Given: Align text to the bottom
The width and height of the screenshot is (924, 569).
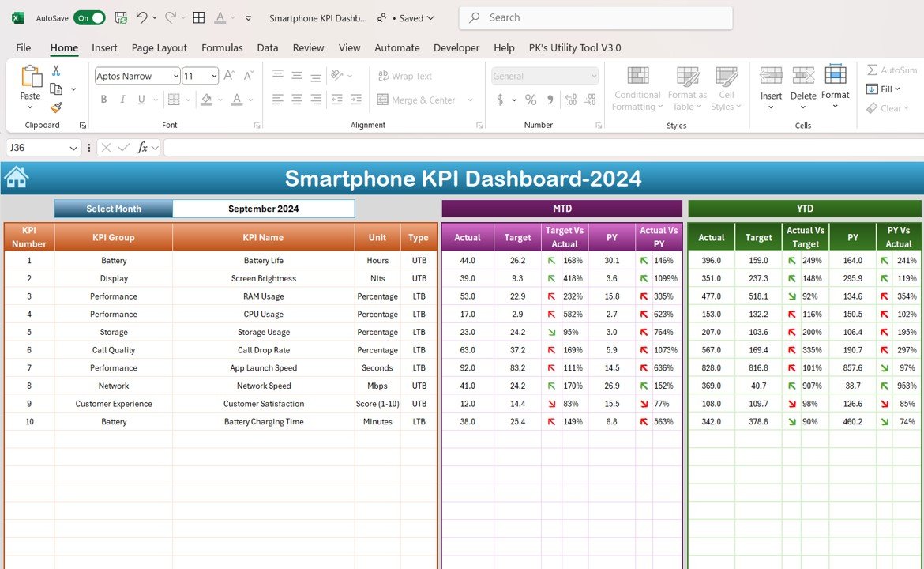Looking at the screenshot, I should coord(316,77).
